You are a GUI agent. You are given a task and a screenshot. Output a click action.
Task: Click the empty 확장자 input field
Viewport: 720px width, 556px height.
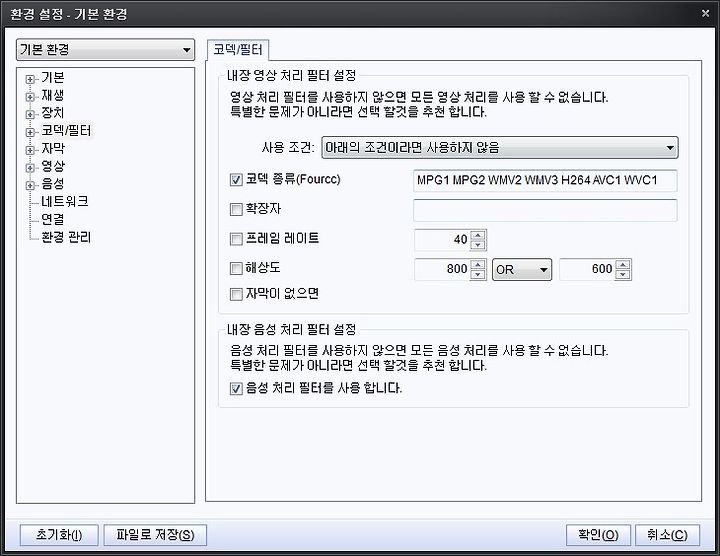pos(545,210)
